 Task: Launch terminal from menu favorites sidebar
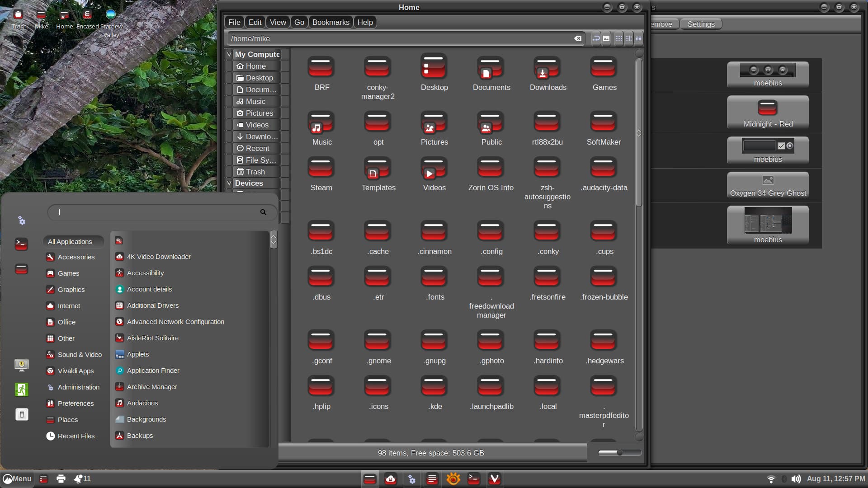click(x=21, y=244)
